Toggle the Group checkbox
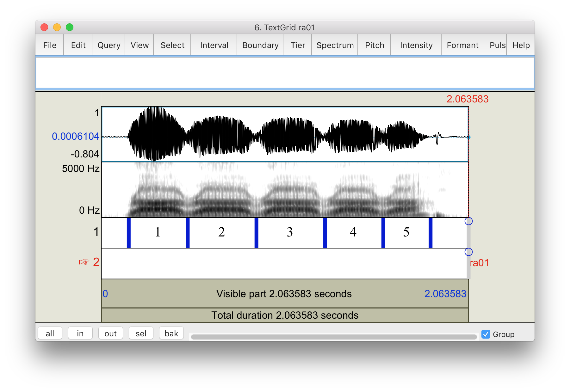This screenshot has height=392, width=570. tap(486, 334)
